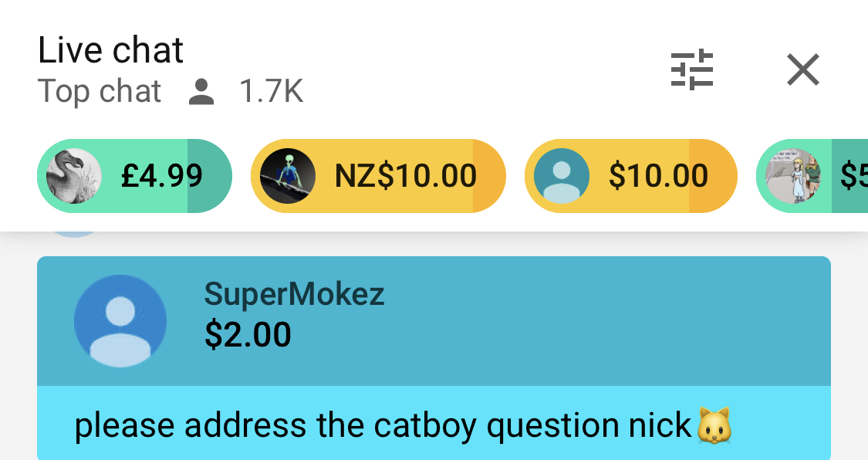
Task: Open the NZ$10.00 Super Chat ticker item
Action: point(378,176)
